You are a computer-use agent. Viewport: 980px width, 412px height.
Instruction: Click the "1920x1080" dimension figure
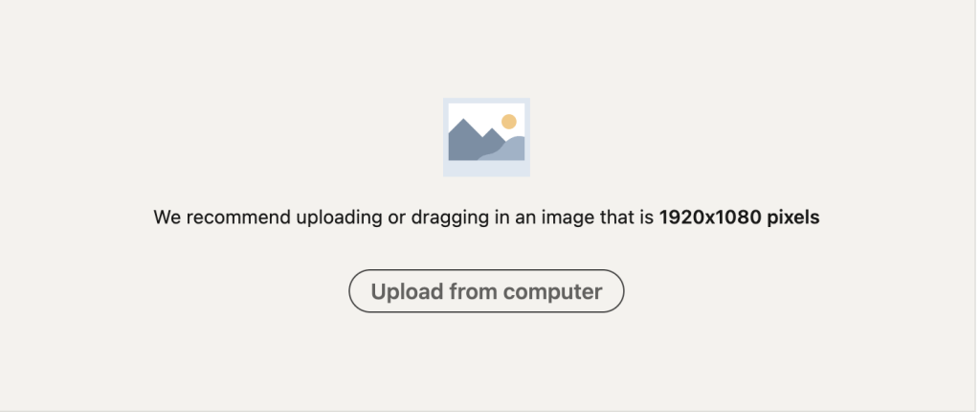pos(710,217)
